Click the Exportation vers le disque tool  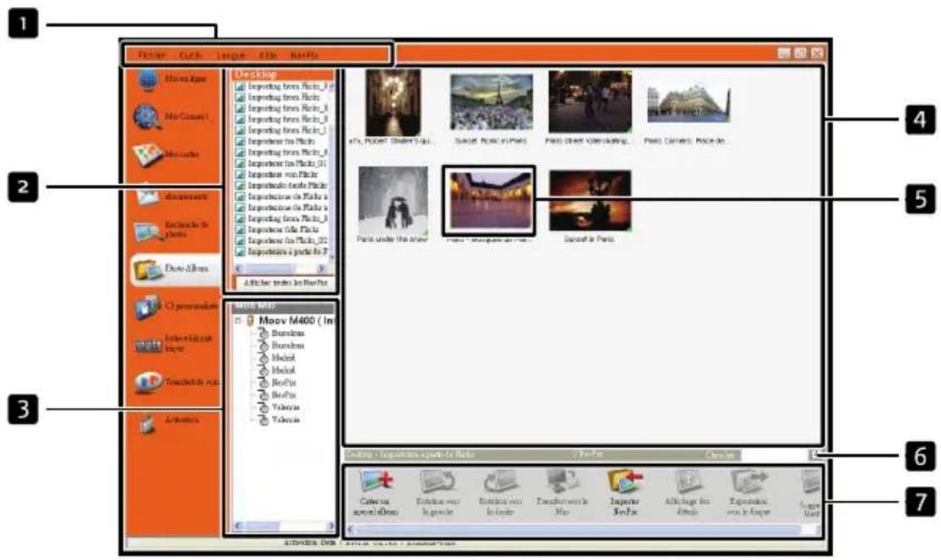point(748,493)
